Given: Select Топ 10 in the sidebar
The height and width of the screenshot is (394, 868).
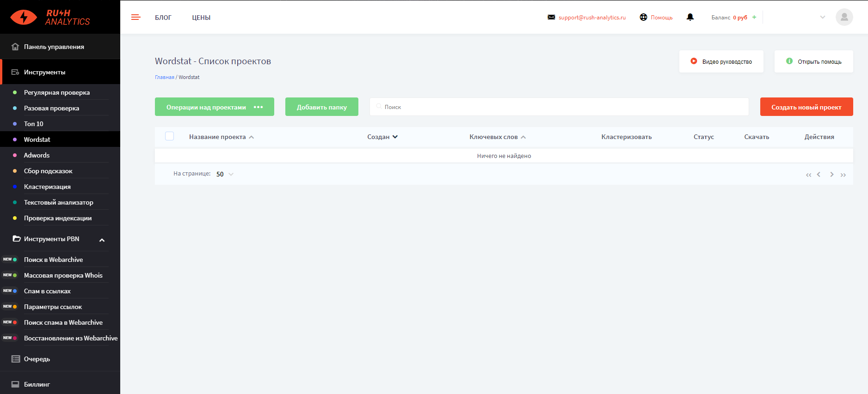Looking at the screenshot, I should point(34,124).
